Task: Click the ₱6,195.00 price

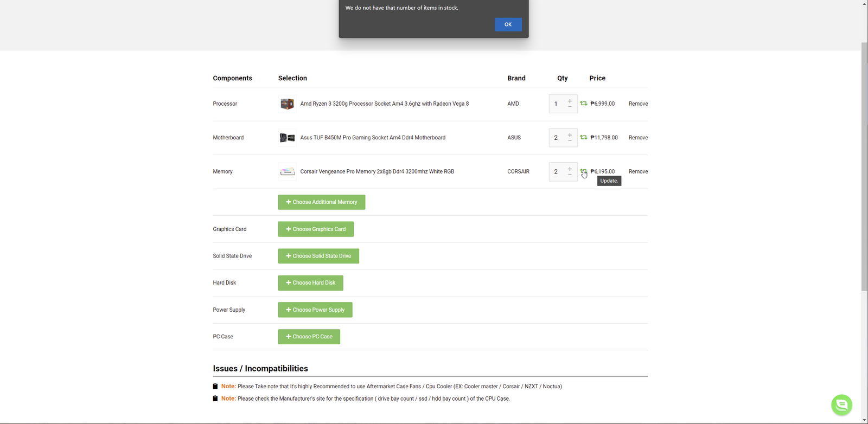Action: click(603, 171)
